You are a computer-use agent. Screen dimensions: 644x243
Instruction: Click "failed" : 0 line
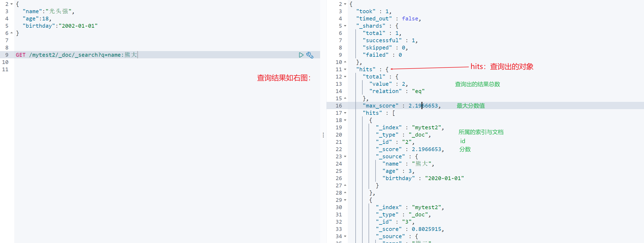coord(382,55)
